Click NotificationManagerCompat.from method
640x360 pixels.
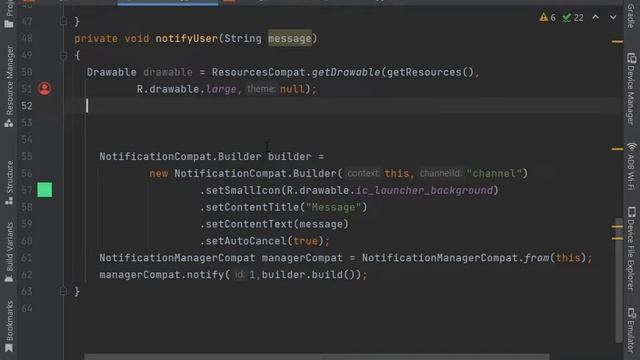coord(536,258)
